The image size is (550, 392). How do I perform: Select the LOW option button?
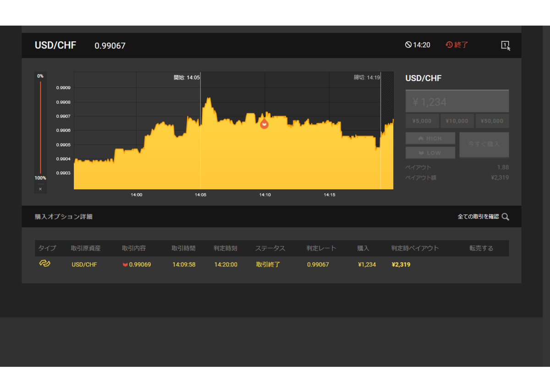tap(430, 152)
